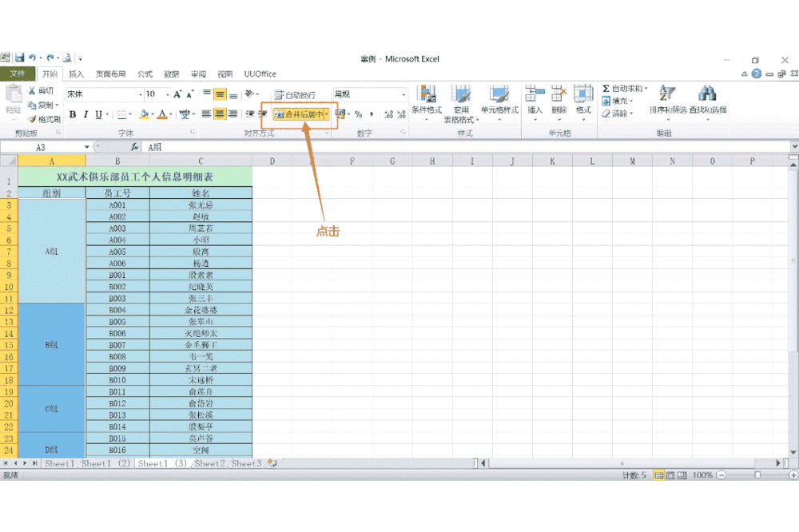
Task: Click the comma style number button
Action: [372, 114]
